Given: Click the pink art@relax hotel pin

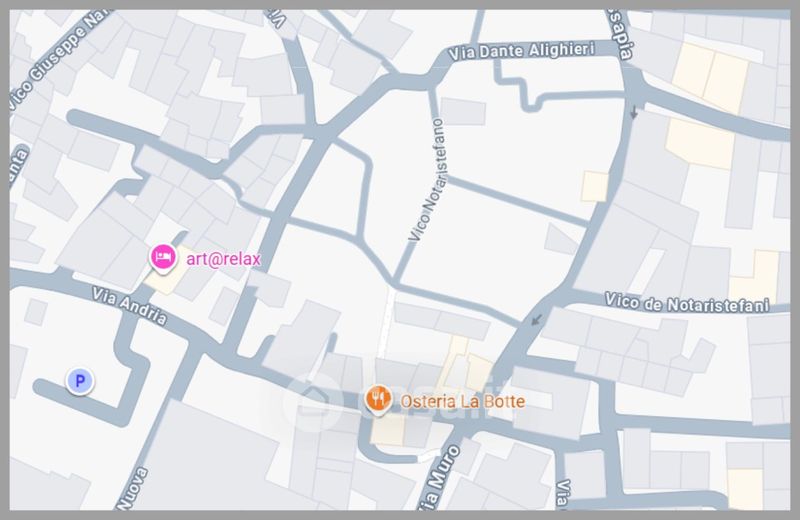Looking at the screenshot, I should (x=163, y=258).
